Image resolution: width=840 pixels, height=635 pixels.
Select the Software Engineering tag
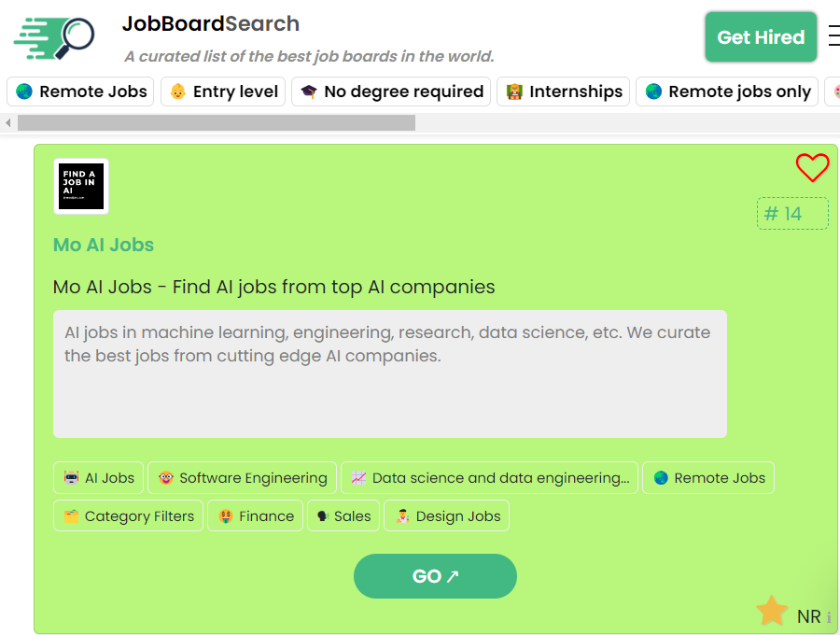click(242, 478)
